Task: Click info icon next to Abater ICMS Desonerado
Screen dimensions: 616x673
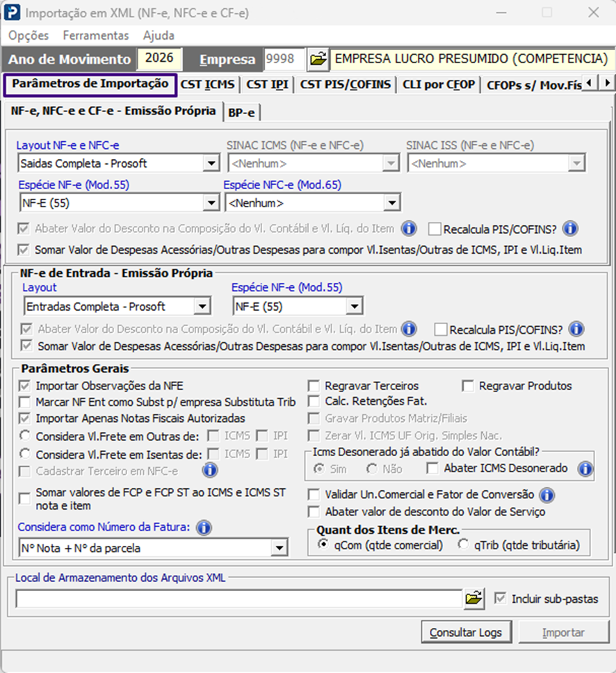Action: 585,469
